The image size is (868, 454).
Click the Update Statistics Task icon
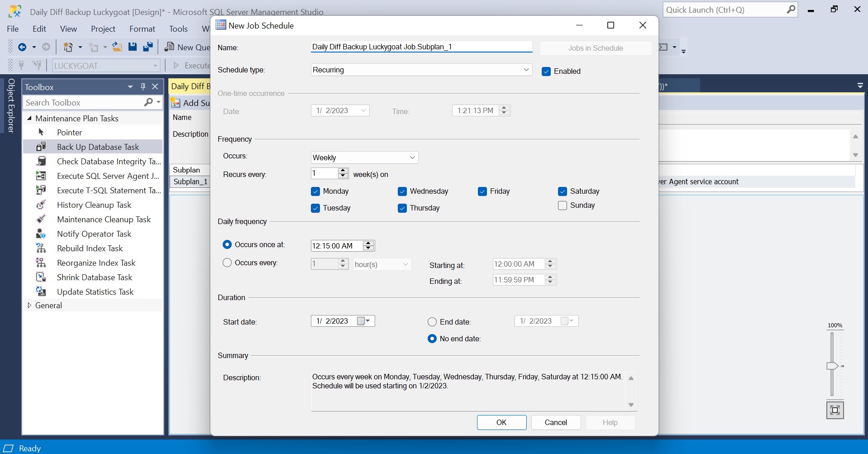coord(41,292)
